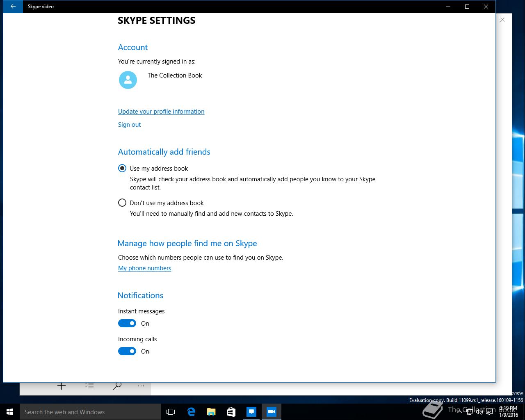Screen dimensions: 525x420
Task: Click the plus (new) icon in background window
Action: click(x=62, y=386)
